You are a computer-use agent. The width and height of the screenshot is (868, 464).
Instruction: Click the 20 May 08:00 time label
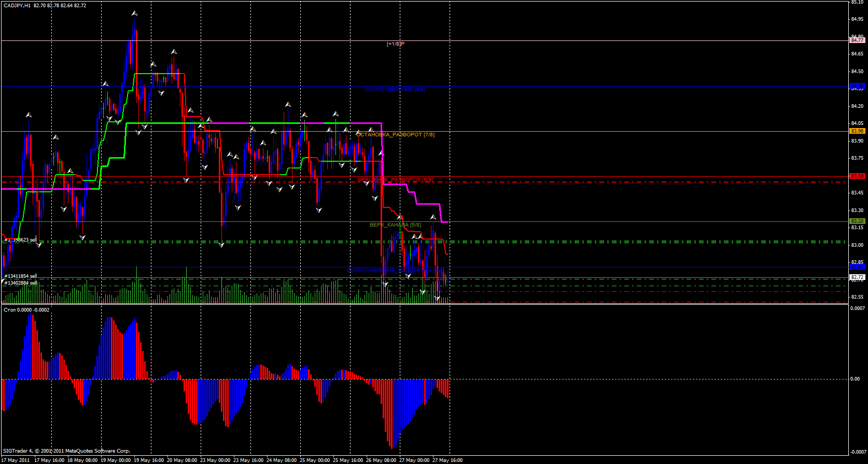tap(182, 460)
